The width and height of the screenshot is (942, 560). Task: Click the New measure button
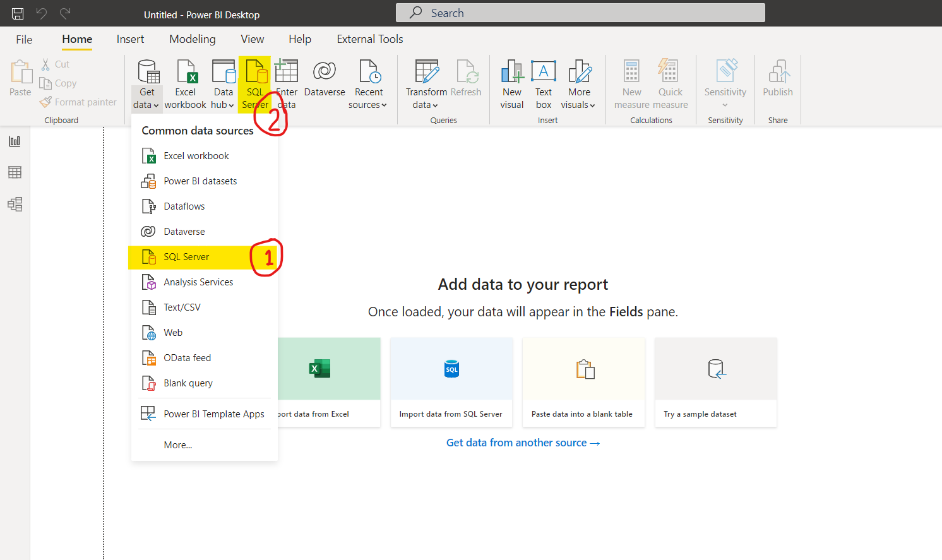pos(631,85)
